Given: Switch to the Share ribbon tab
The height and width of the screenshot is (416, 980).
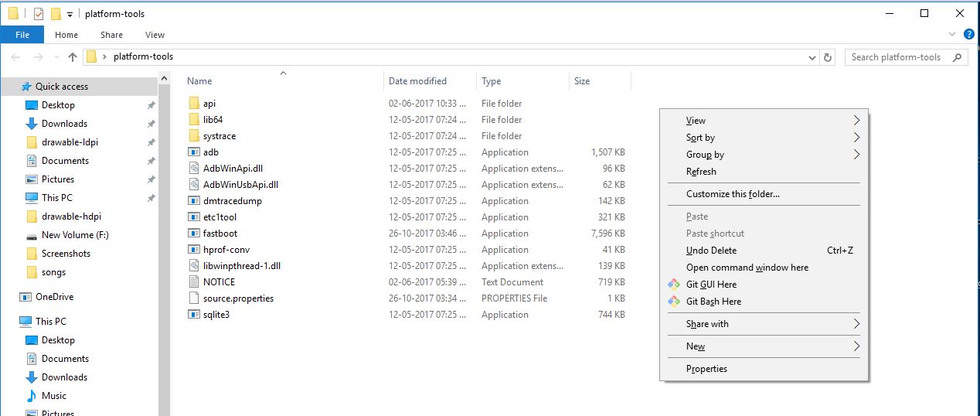Looking at the screenshot, I should [111, 35].
